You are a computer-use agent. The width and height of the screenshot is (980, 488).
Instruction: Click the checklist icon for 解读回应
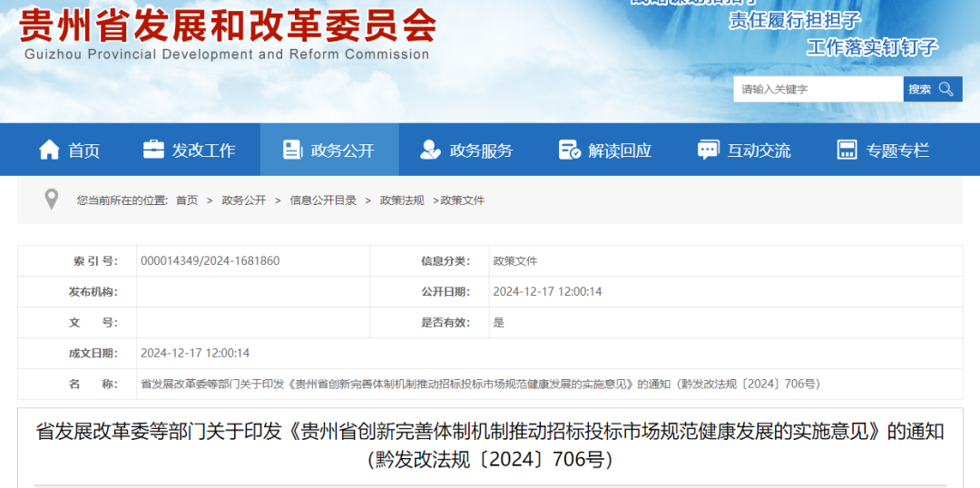(569, 150)
